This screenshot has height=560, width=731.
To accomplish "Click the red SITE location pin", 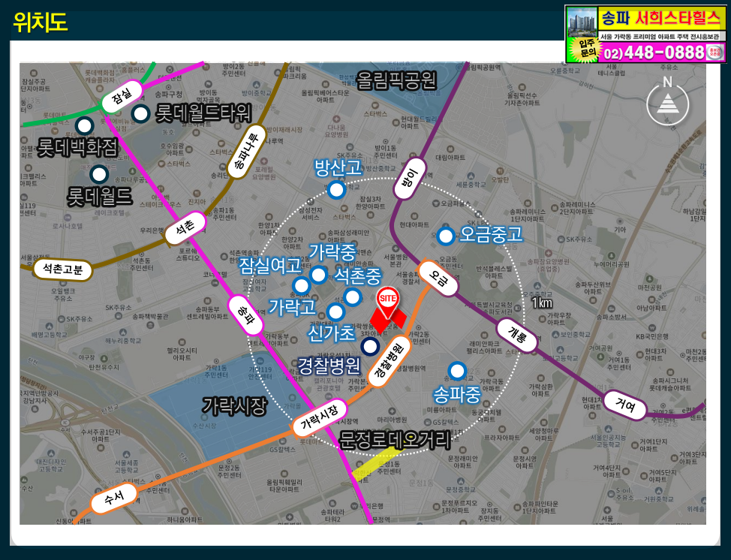I will point(387,303).
